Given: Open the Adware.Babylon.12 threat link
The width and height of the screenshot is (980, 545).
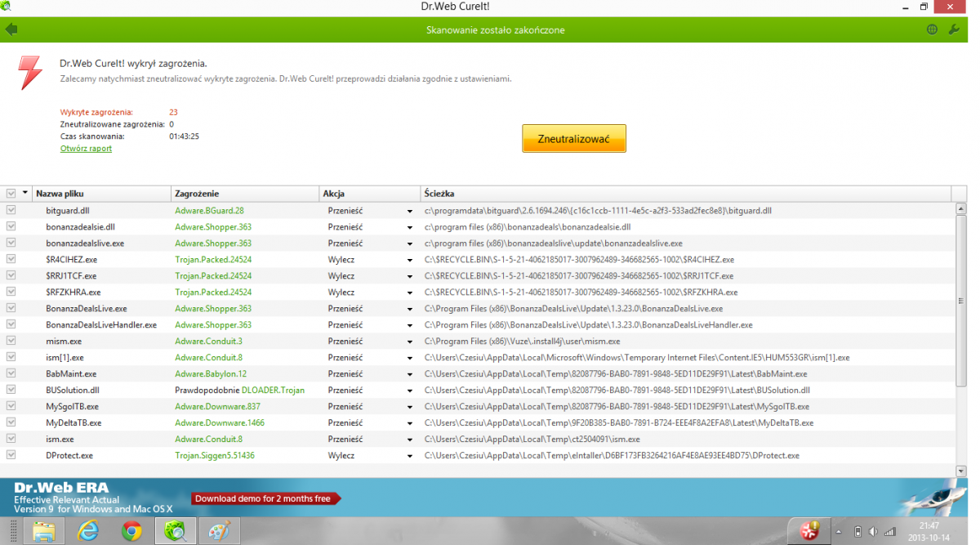Looking at the screenshot, I should coord(211,373).
